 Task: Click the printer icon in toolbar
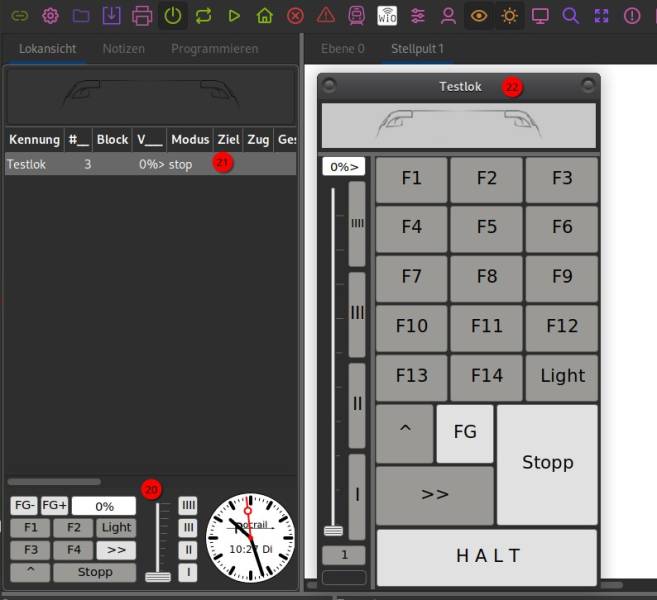(x=142, y=16)
